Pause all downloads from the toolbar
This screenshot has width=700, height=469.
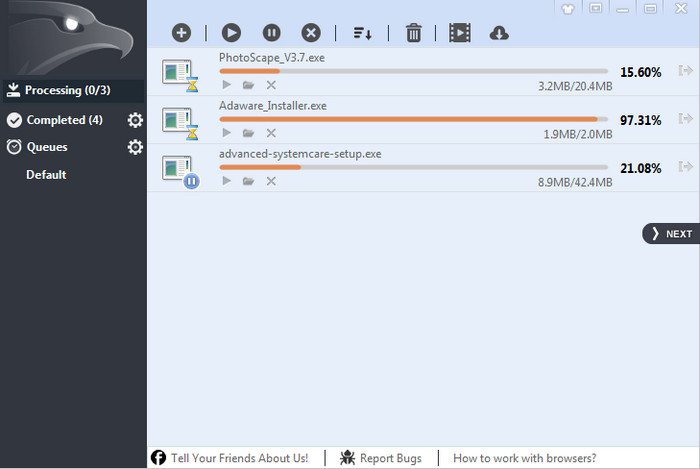[272, 33]
